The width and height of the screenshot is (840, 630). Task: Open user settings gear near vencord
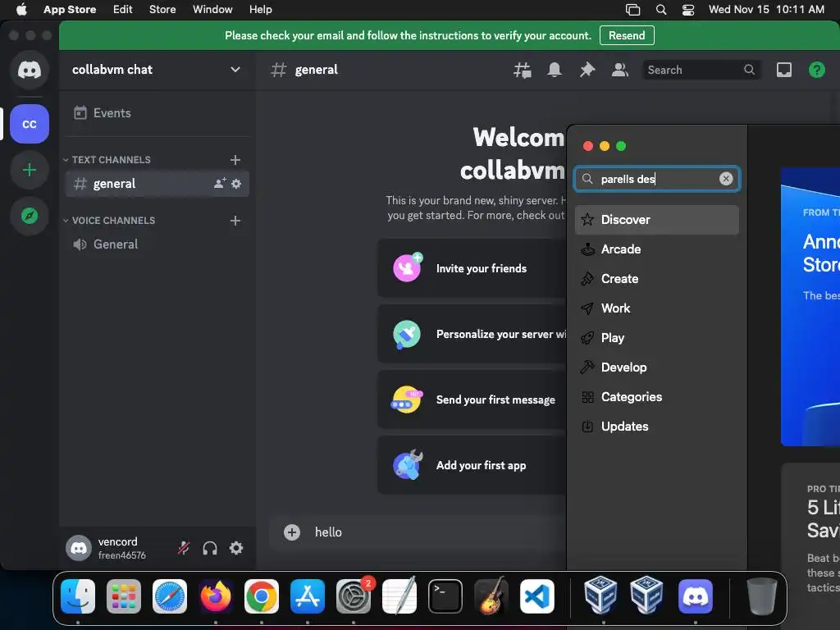click(236, 548)
